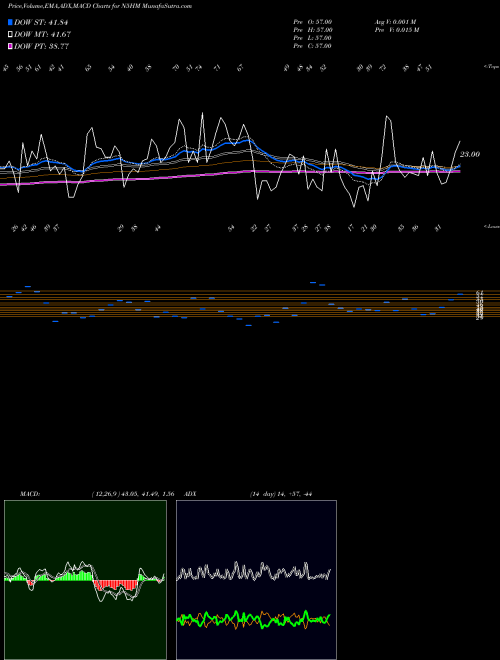
Task: Click the Pre H: 57.00 value
Action: coord(313,30)
